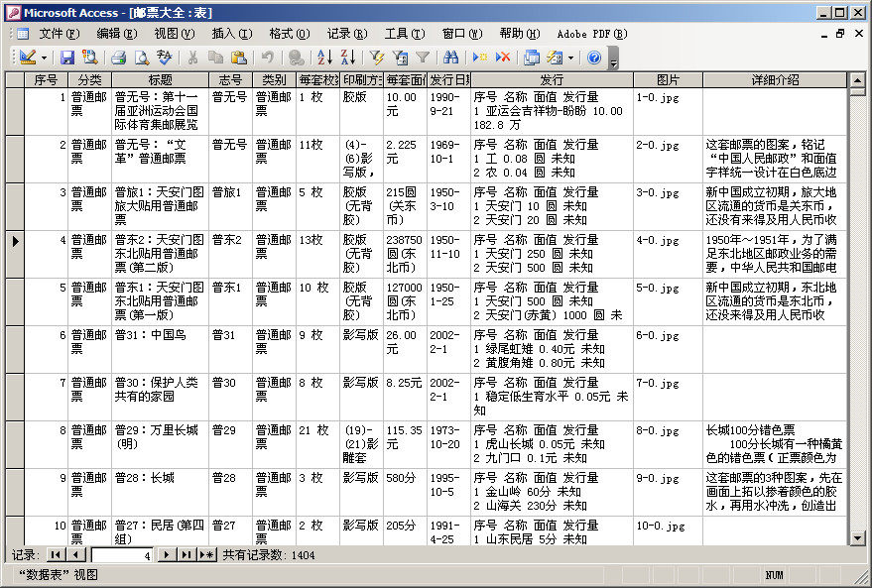Click the cell '普28：长城'
872x588 pixels.
pyautogui.click(x=160, y=492)
